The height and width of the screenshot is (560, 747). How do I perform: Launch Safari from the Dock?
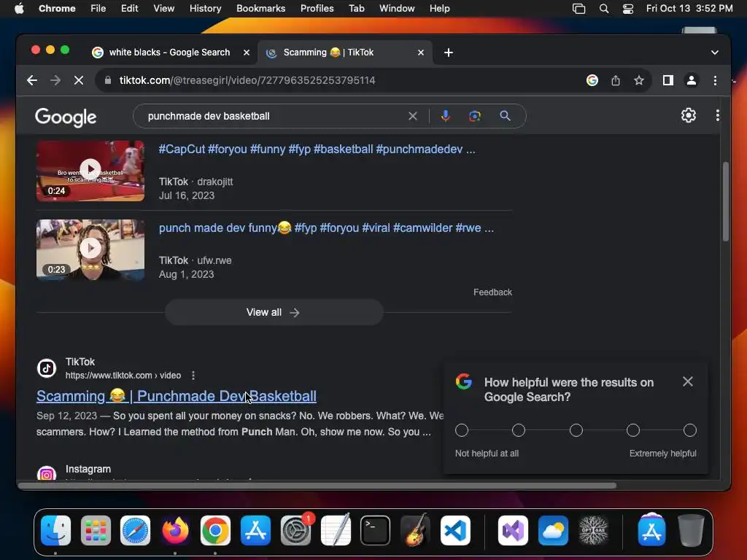coord(135,531)
